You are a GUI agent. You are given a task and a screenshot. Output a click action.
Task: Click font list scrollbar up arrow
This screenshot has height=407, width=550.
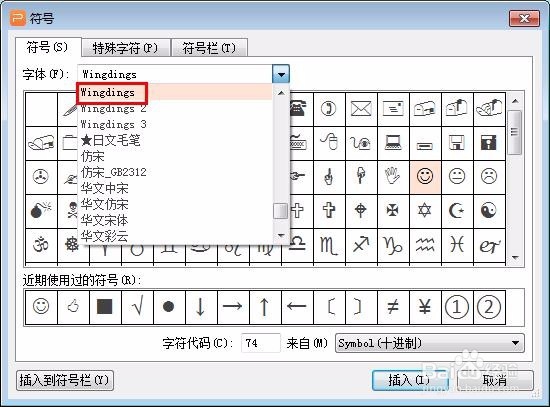(281, 93)
